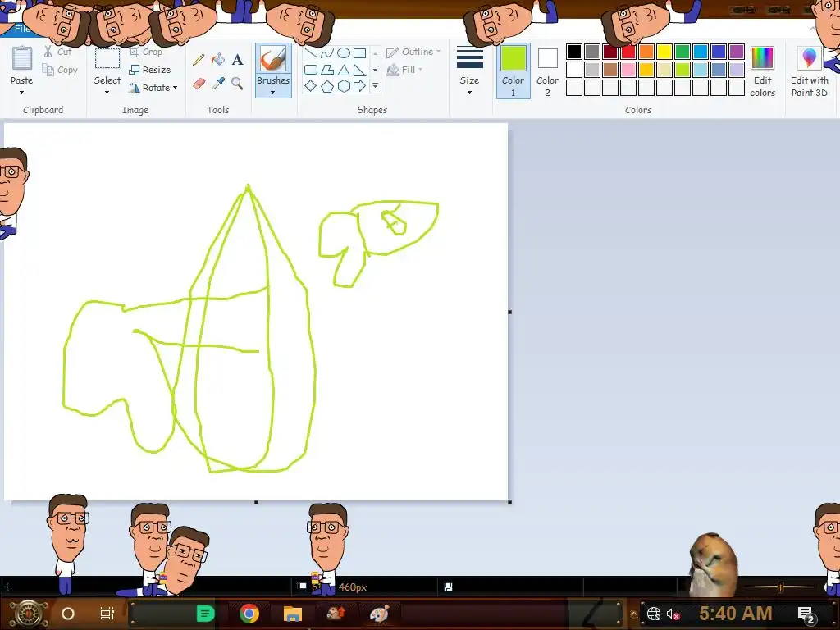The width and height of the screenshot is (840, 630).
Task: Open the Paste dropdown arrow
Action: point(22,92)
